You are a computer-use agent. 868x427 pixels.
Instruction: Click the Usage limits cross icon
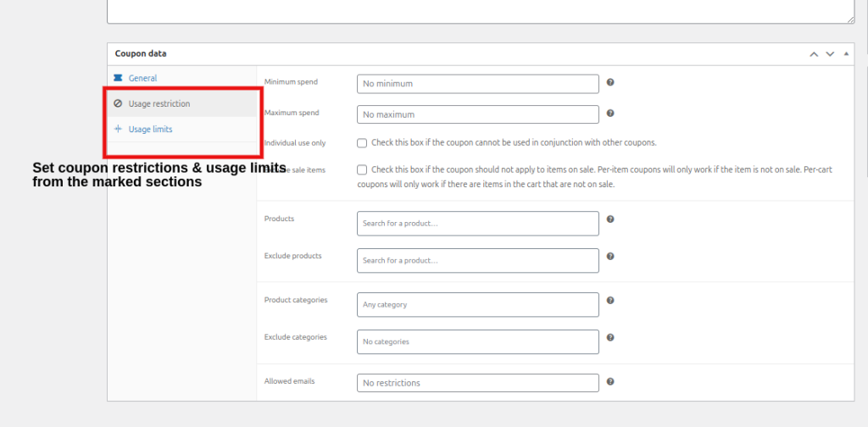(117, 129)
